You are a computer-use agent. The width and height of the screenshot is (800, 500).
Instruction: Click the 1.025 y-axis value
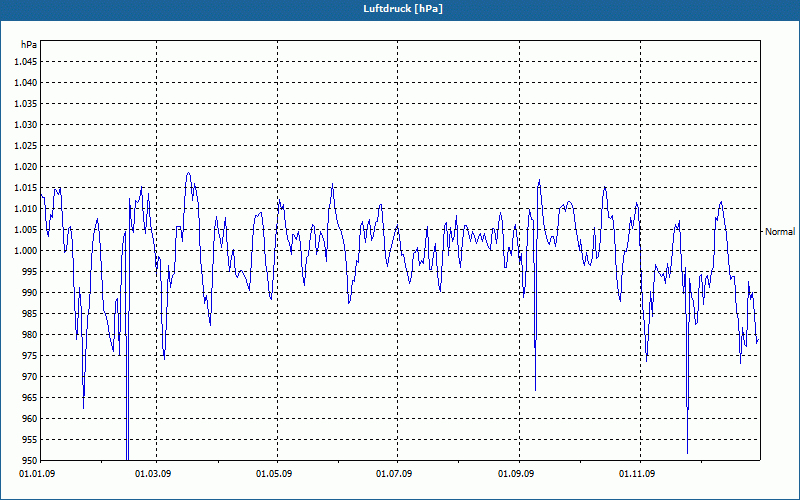coord(26,145)
